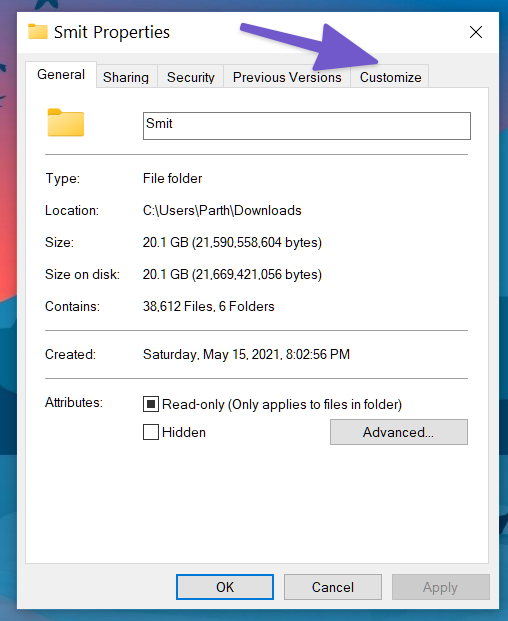This screenshot has width=508, height=621.
Task: Close the Smit Properties dialog
Action: click(x=476, y=32)
